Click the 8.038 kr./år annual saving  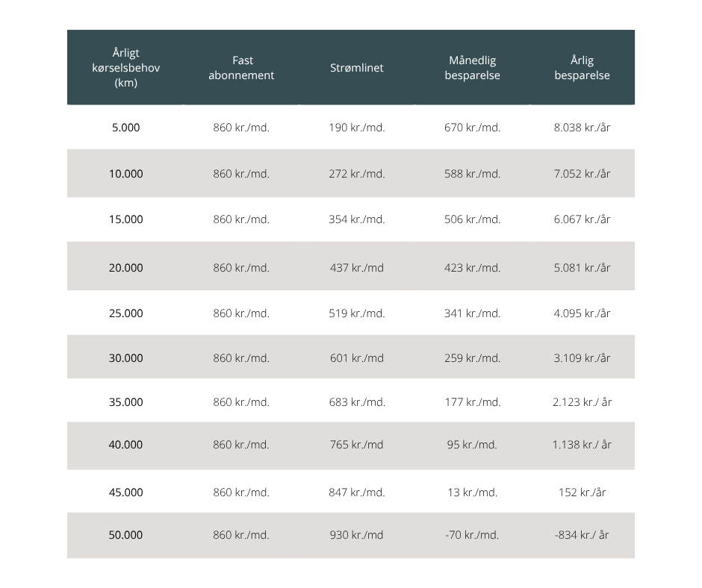pos(582,128)
